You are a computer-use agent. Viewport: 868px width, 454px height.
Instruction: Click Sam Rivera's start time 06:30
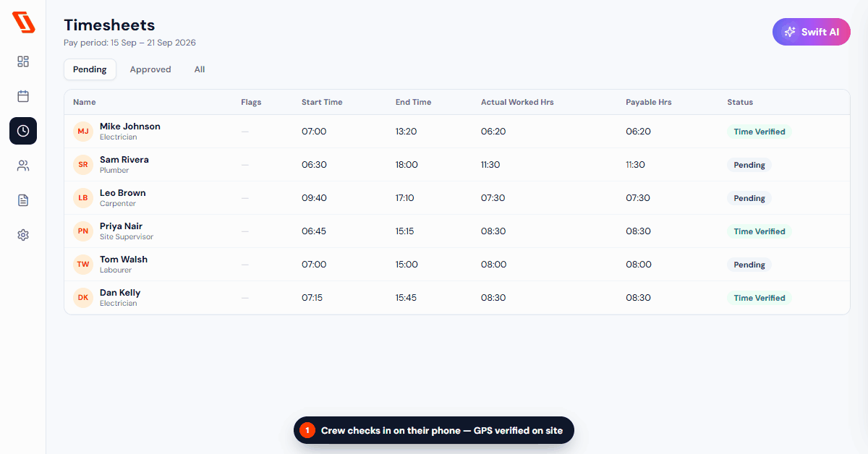(x=314, y=165)
